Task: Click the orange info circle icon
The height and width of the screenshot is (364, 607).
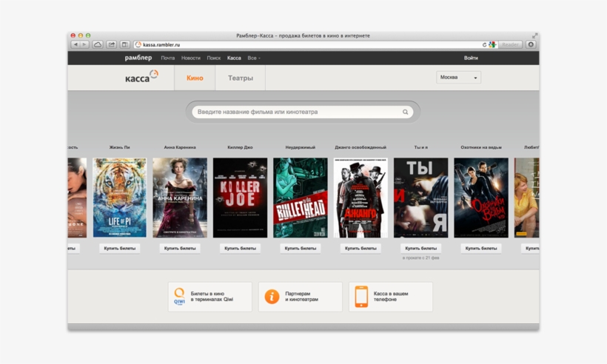Action: tap(272, 297)
